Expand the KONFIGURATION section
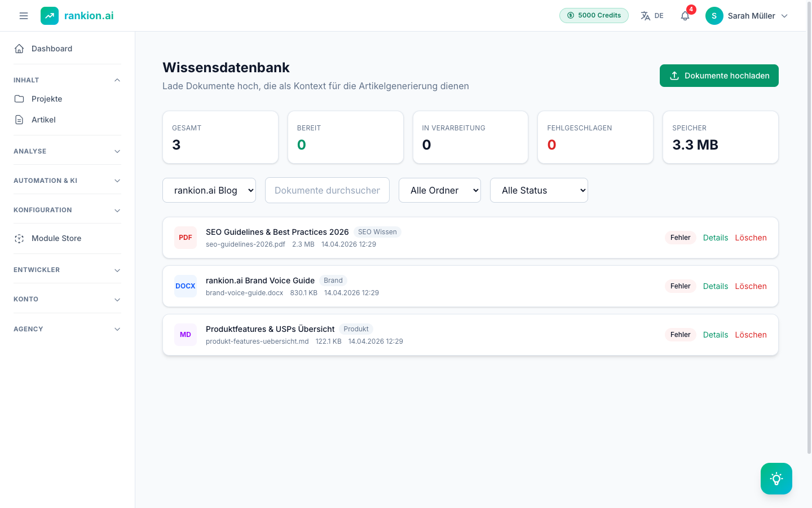Image resolution: width=812 pixels, height=508 pixels. [68, 210]
